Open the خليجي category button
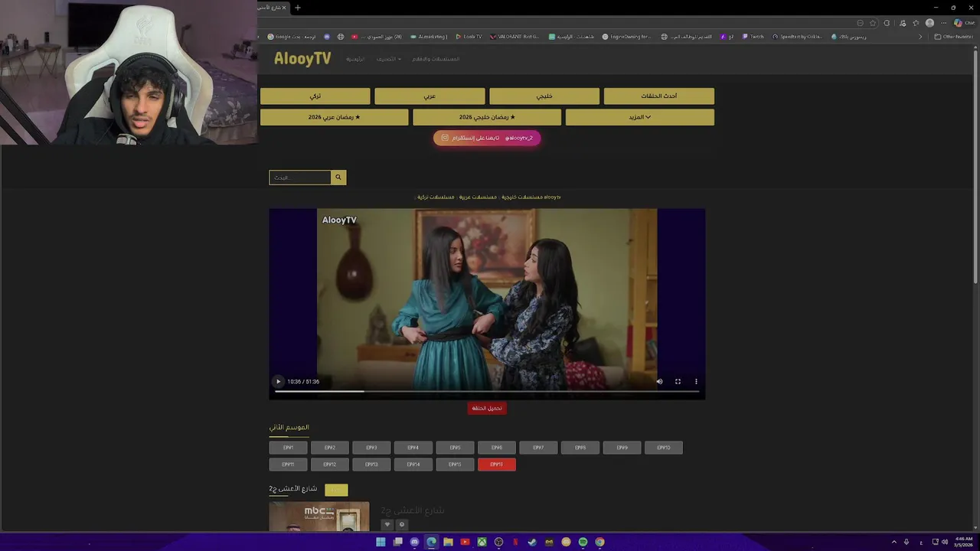 544,96
